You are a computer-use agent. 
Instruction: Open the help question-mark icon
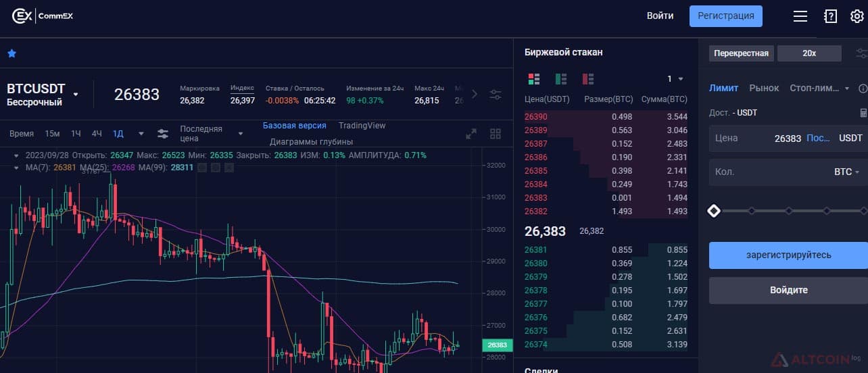830,16
